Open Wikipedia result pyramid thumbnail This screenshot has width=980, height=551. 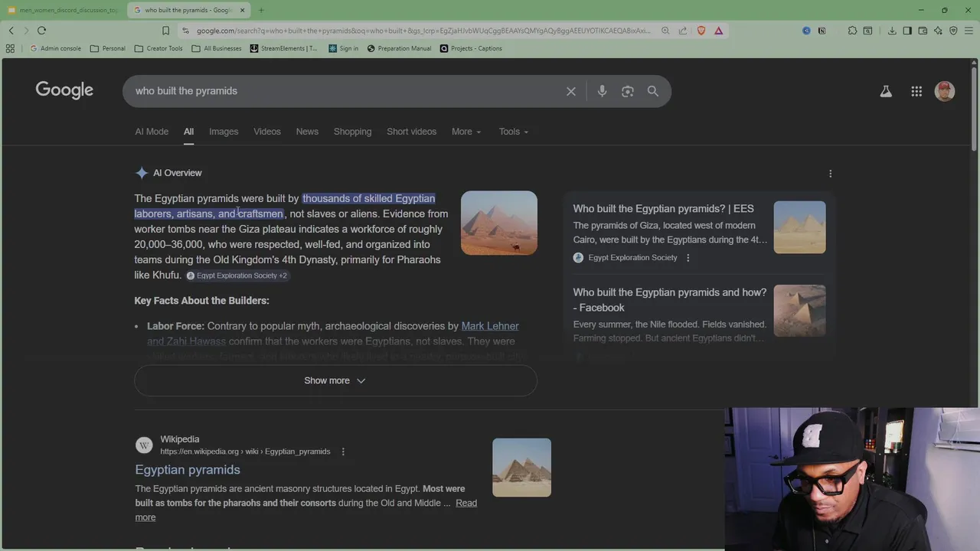[x=521, y=468]
